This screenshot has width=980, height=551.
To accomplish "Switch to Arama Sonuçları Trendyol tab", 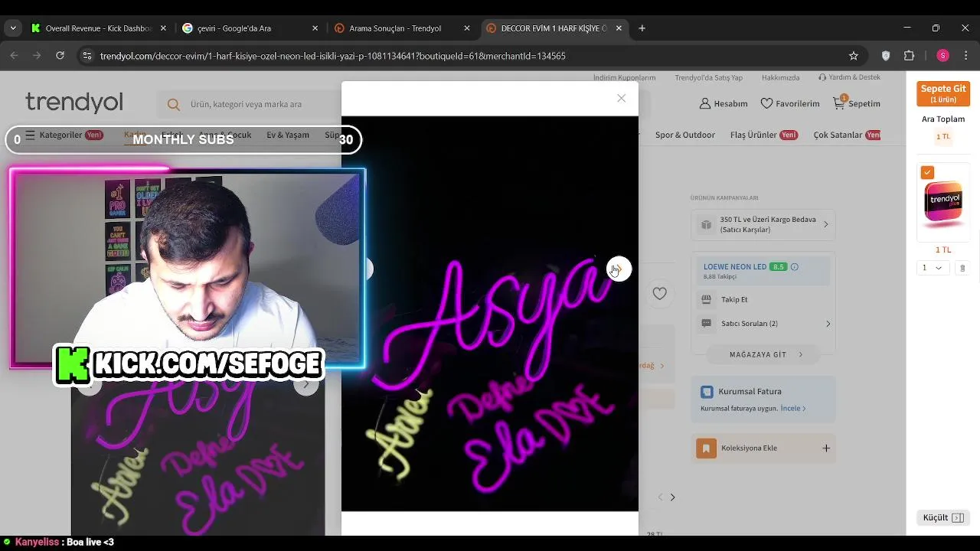I will pyautogui.click(x=402, y=28).
